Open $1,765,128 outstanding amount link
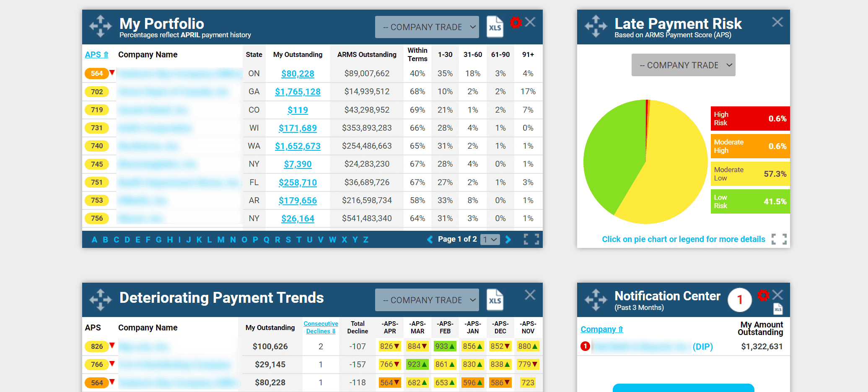 (x=298, y=92)
